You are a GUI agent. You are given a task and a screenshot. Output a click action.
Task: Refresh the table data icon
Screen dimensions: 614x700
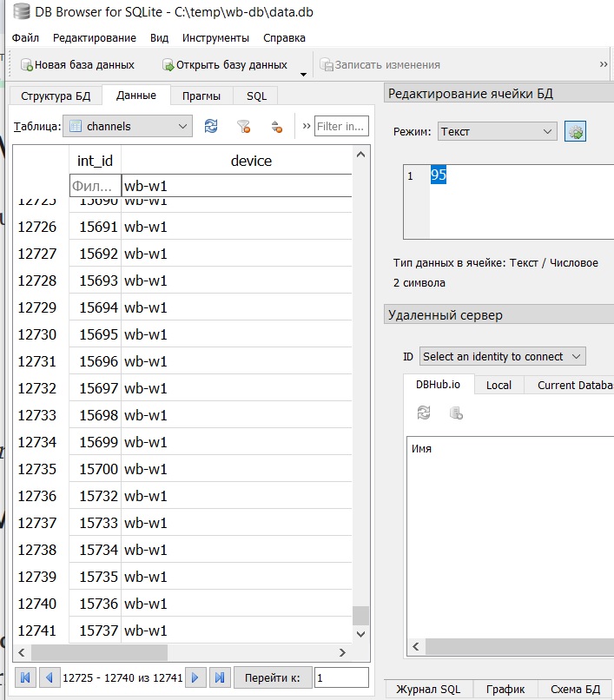tap(211, 126)
